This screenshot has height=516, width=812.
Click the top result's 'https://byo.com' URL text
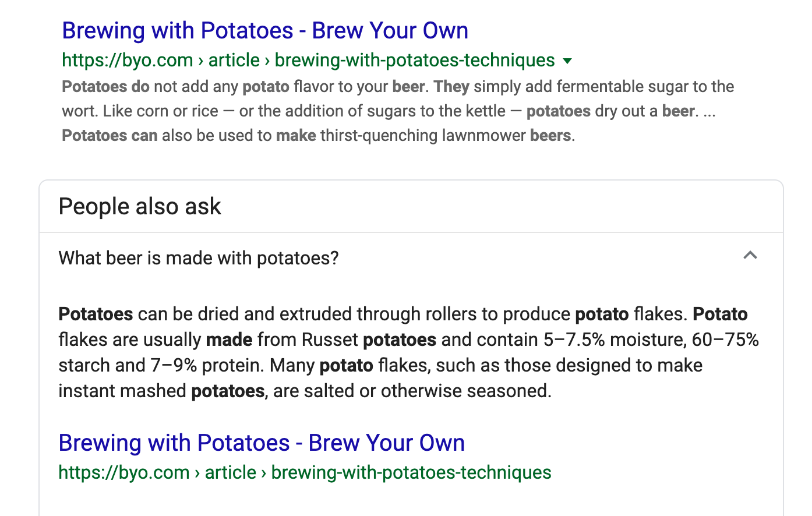(x=128, y=61)
